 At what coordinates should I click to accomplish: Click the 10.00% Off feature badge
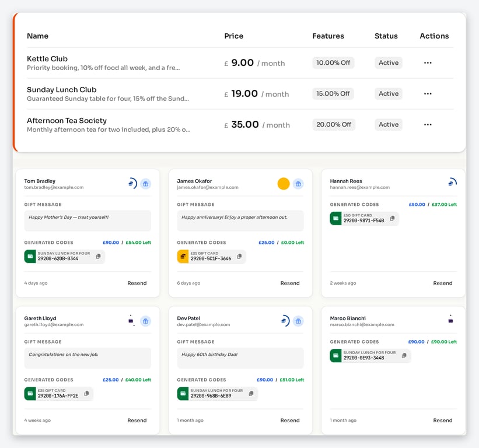pos(333,63)
